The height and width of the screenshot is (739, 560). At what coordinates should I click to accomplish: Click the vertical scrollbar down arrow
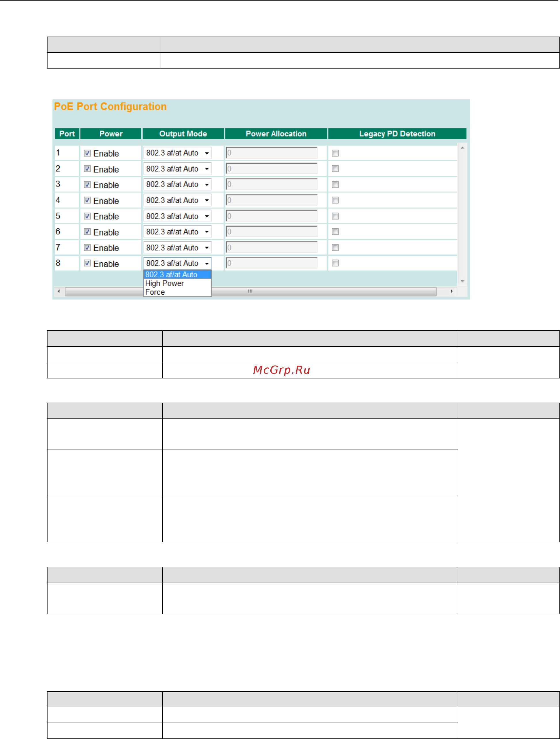[x=462, y=281]
